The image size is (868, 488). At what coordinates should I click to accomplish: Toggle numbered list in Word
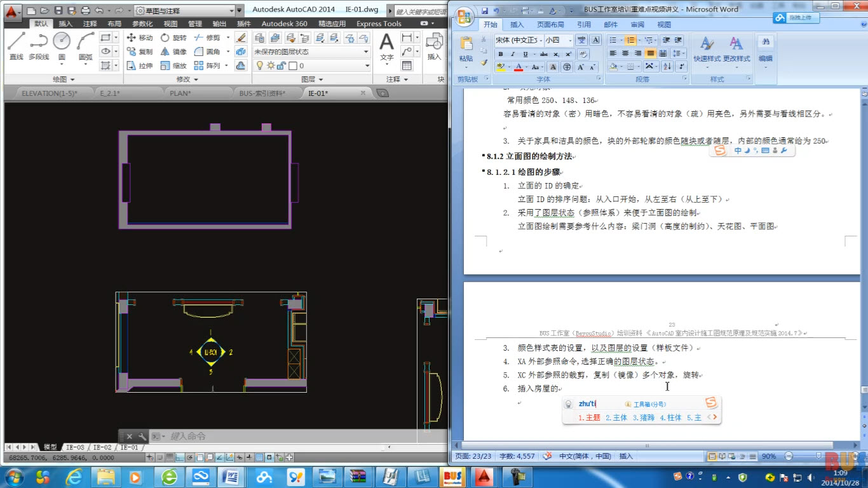pyautogui.click(x=631, y=40)
